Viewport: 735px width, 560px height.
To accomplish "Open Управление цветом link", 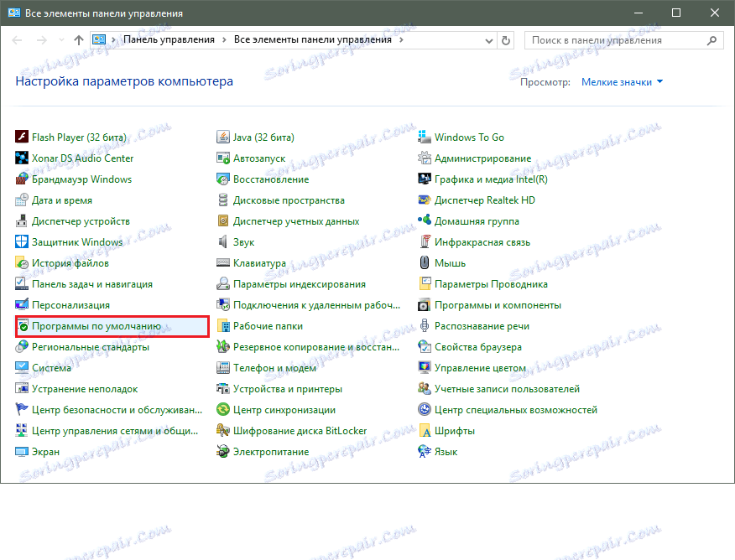I will tap(480, 368).
